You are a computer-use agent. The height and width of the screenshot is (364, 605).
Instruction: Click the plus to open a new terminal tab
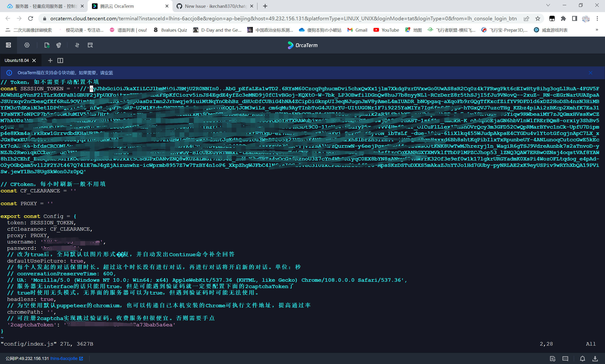[50, 61]
